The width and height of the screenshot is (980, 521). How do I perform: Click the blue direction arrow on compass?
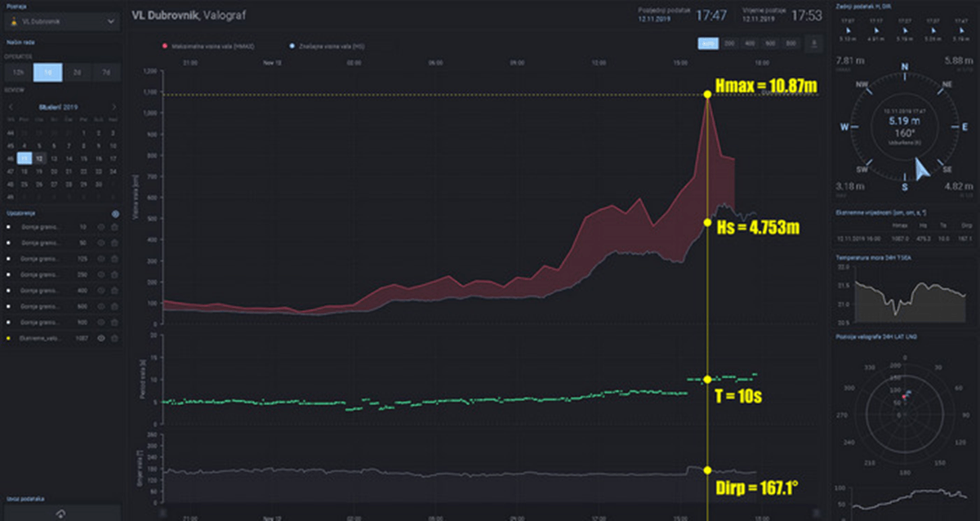[x=922, y=169]
